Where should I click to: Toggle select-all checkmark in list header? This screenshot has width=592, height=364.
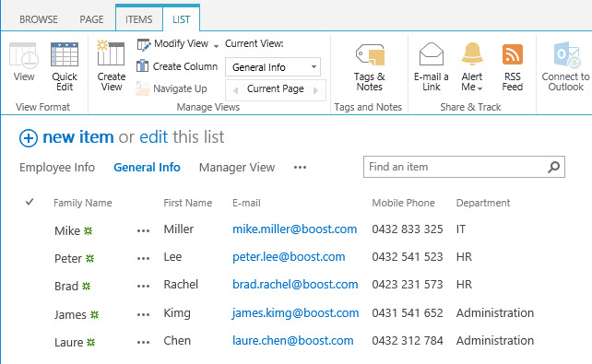click(30, 202)
